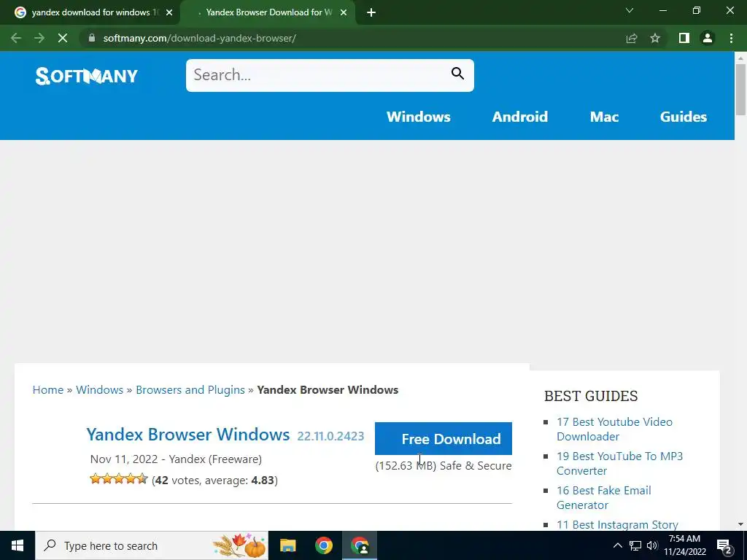Click the site lock icon in the address bar
The height and width of the screenshot is (560, 747).
click(92, 38)
